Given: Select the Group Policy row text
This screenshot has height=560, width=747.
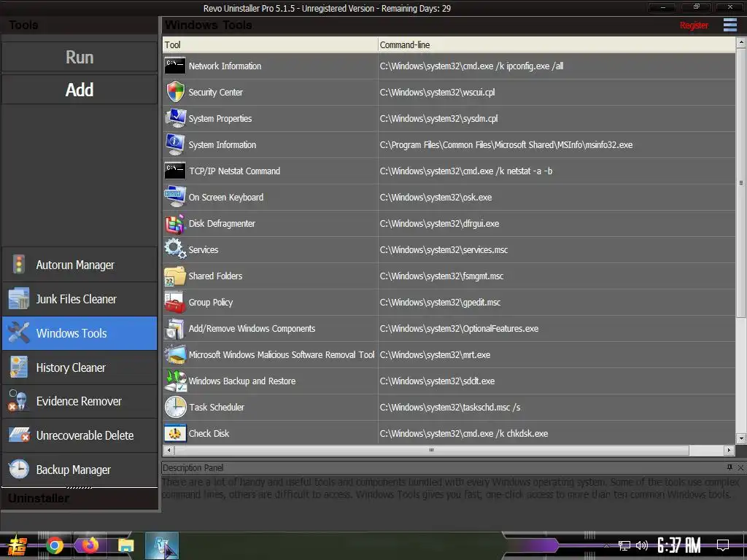Looking at the screenshot, I should pos(211,303).
